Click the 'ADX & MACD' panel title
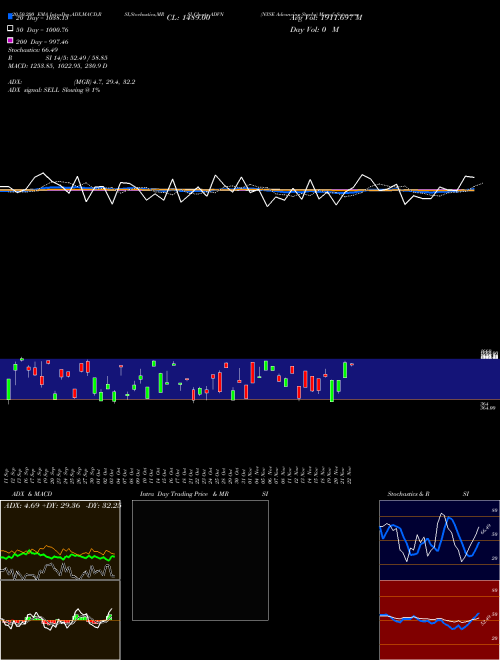 32,494
